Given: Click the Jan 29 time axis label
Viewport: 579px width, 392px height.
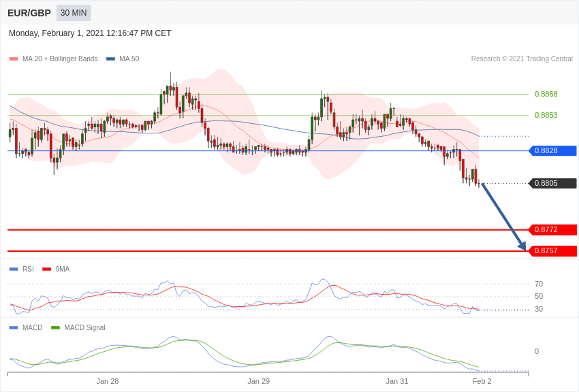Looking at the screenshot, I should (258, 381).
